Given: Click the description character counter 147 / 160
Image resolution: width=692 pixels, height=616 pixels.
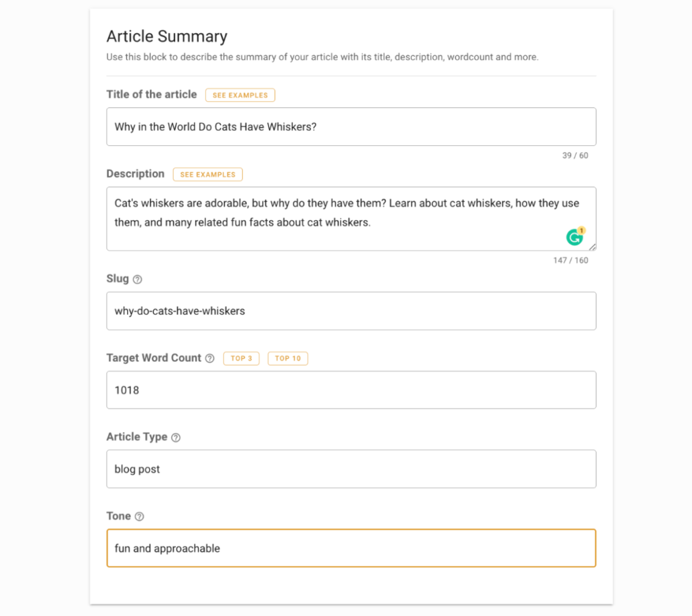Looking at the screenshot, I should [x=570, y=260].
